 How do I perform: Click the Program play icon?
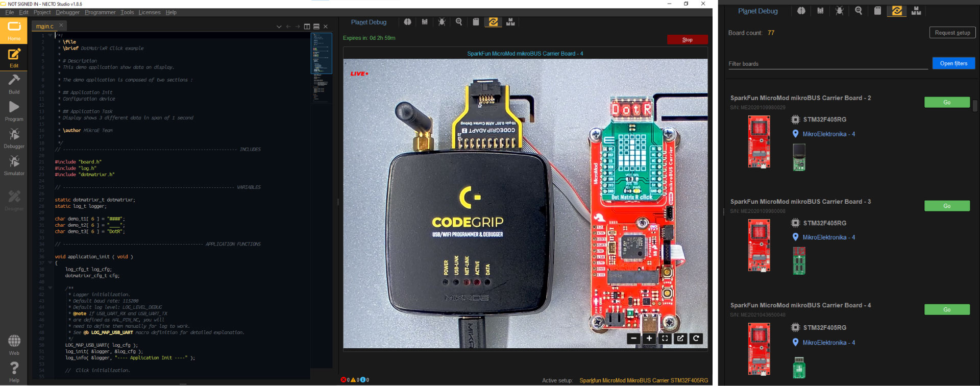click(x=14, y=111)
